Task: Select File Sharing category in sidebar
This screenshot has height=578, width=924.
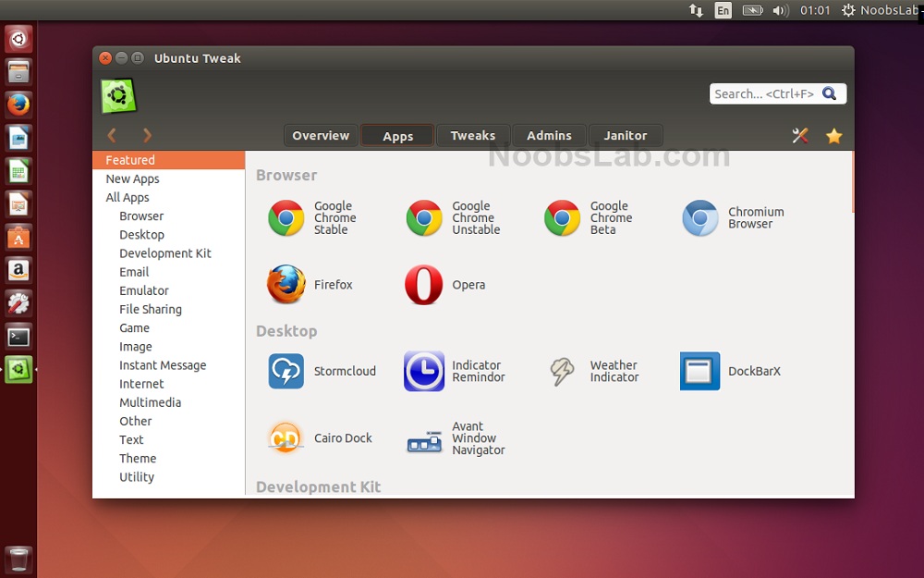Action: pos(168,309)
